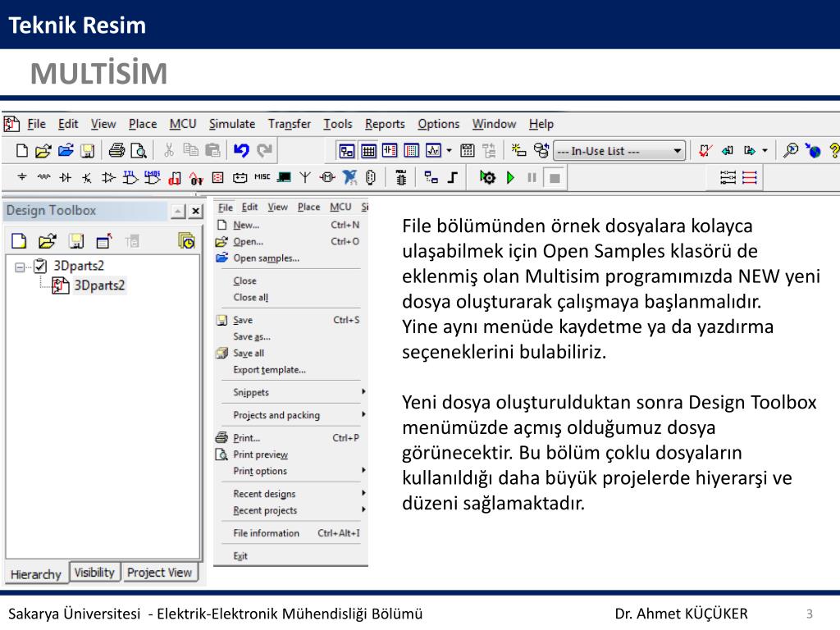
Task: Open the Simulate menu
Action: click(x=232, y=124)
